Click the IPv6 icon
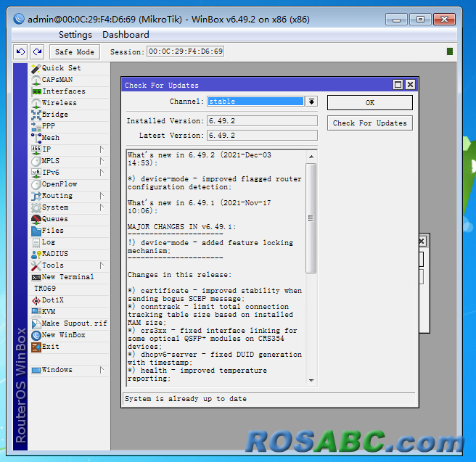Viewport: 476px width, 462px height. click(36, 173)
